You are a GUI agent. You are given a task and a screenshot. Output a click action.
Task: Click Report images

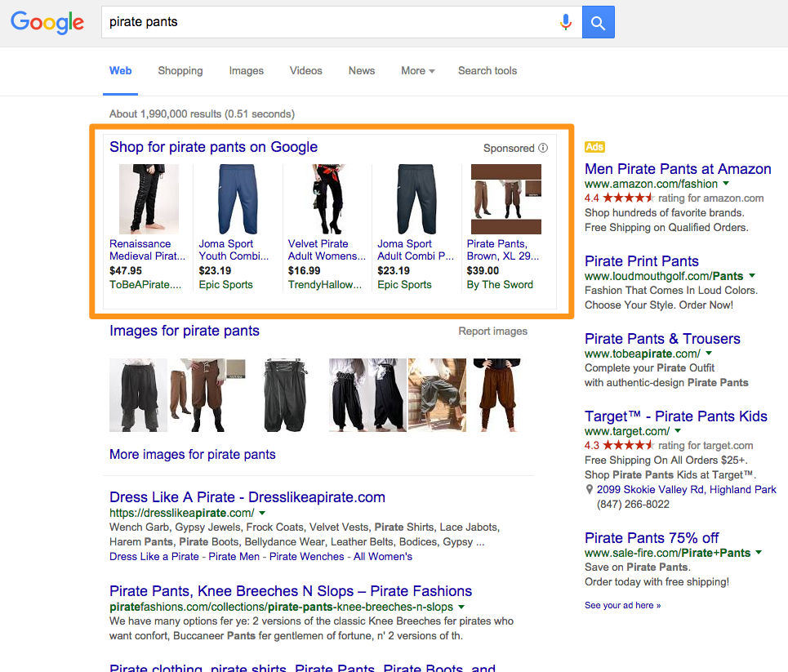click(x=493, y=332)
